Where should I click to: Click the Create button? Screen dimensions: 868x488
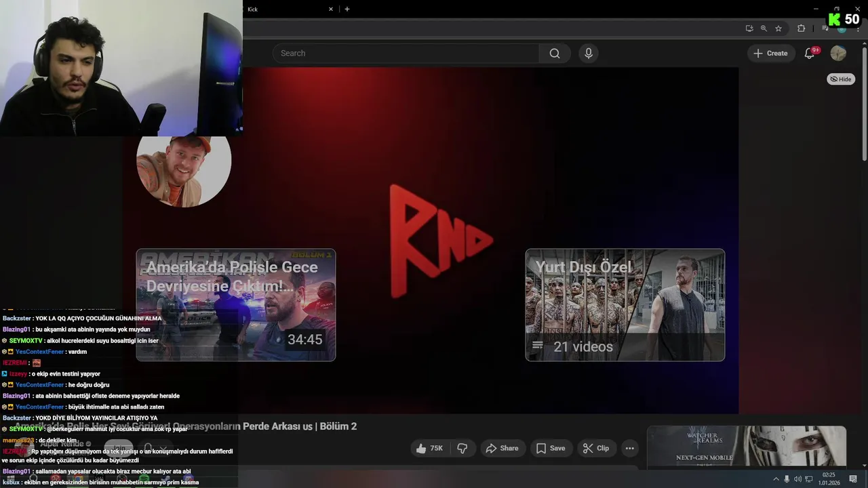tap(771, 54)
